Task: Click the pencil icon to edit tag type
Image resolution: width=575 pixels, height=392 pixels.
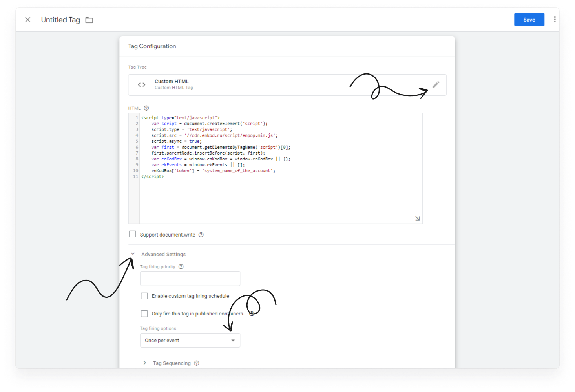Action: [x=436, y=85]
